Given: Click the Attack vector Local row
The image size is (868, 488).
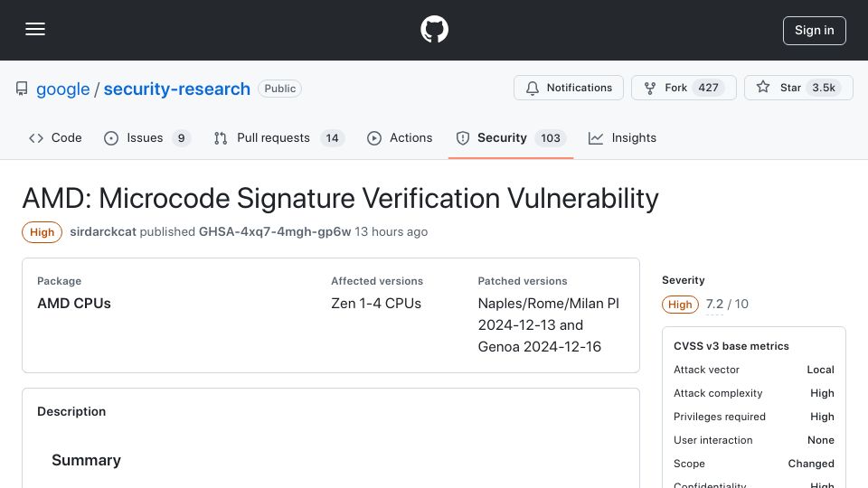Looking at the screenshot, I should tap(753, 370).
